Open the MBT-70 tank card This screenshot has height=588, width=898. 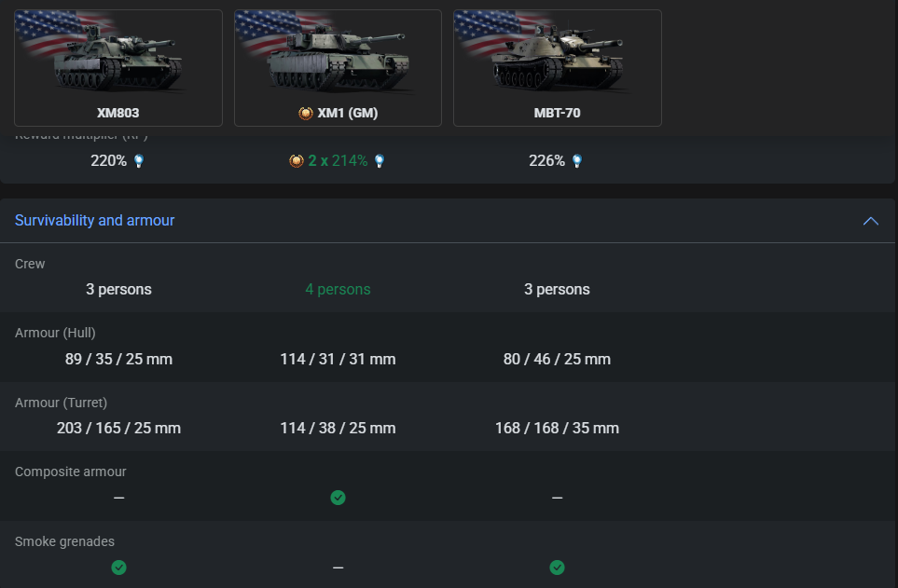point(557,67)
